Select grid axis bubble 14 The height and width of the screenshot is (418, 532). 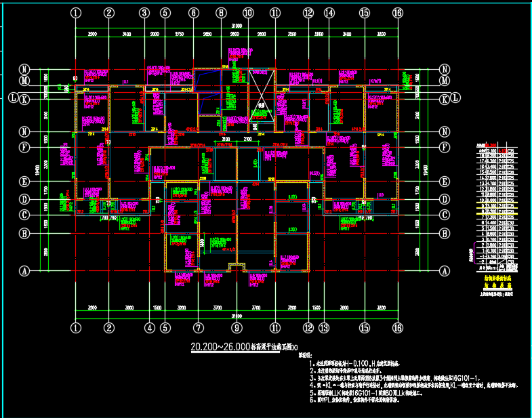click(329, 13)
